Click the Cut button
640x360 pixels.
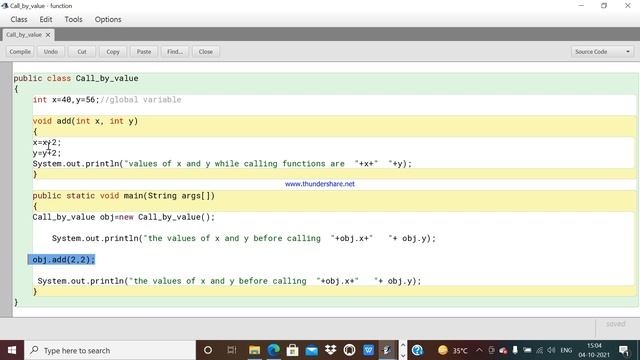coord(82,52)
